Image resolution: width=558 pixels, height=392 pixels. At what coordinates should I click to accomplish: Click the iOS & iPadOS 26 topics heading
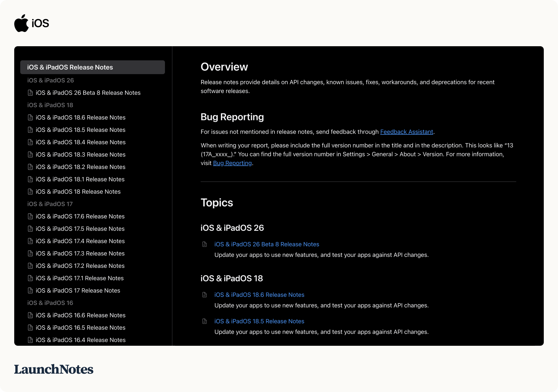[232, 228]
